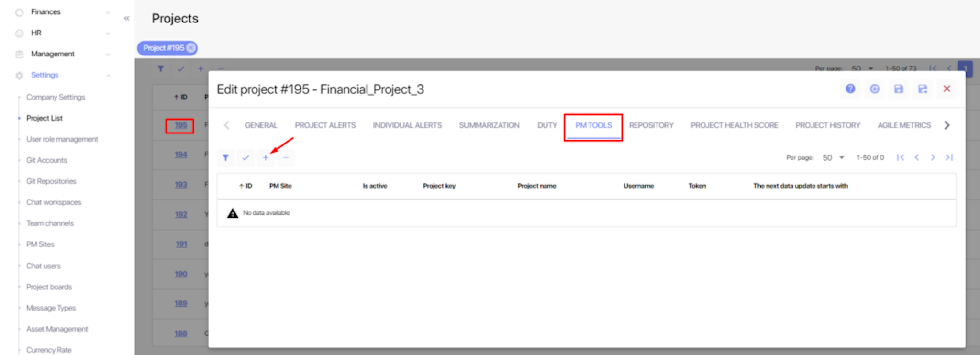Viewport: 980px width, 355px height.
Task: Open the AGILE METRICS tab
Action: [x=904, y=125]
